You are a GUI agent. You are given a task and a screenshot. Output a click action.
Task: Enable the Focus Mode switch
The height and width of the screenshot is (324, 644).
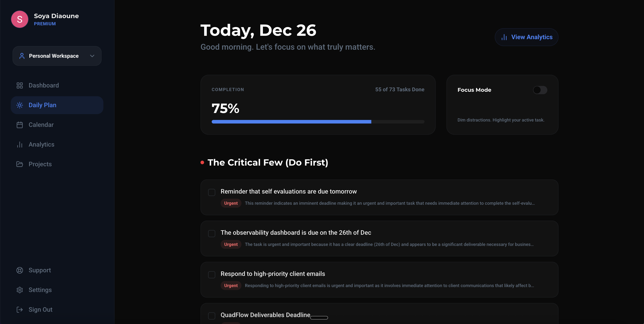tap(540, 90)
